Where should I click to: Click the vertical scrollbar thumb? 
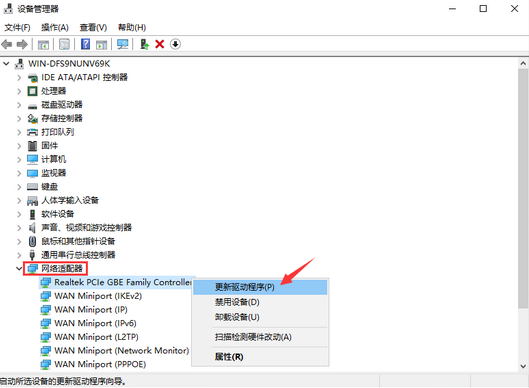click(x=523, y=188)
